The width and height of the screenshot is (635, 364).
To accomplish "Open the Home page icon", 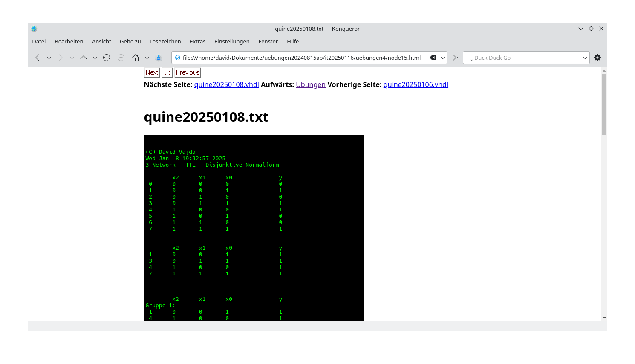I will click(135, 58).
